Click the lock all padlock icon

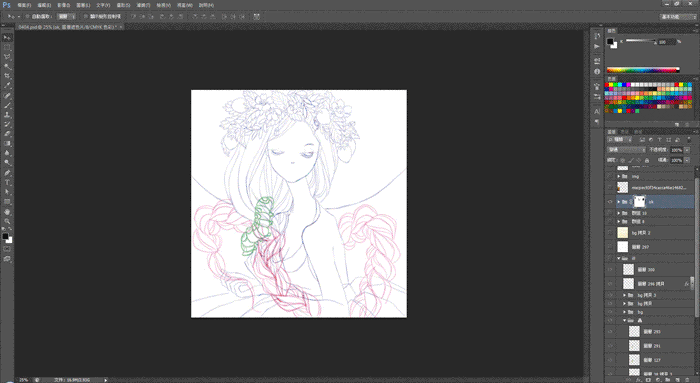(647, 160)
